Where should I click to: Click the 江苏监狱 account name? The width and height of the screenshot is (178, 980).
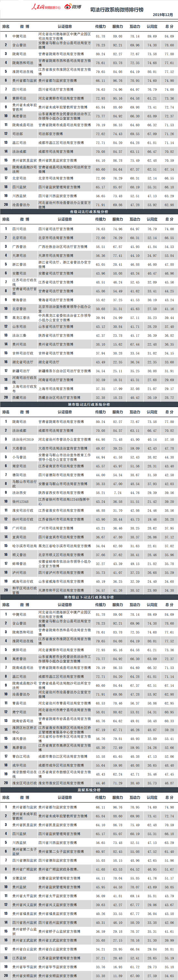(19, 958)
